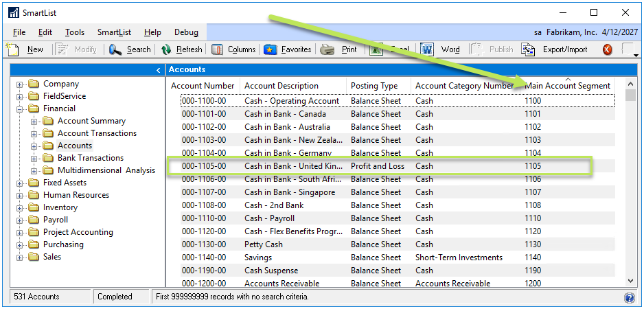644x309 pixels.
Task: Expand the Company tree node
Action: [x=19, y=84]
